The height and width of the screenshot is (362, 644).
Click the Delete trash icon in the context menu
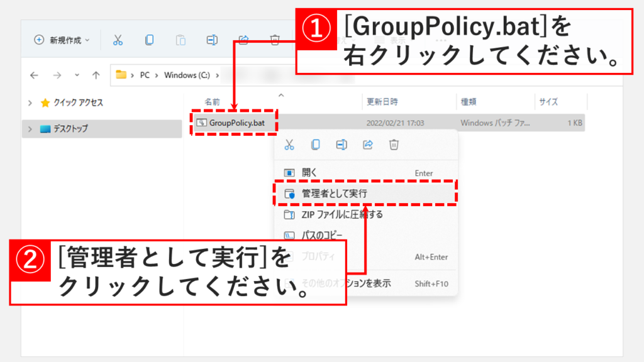click(394, 145)
